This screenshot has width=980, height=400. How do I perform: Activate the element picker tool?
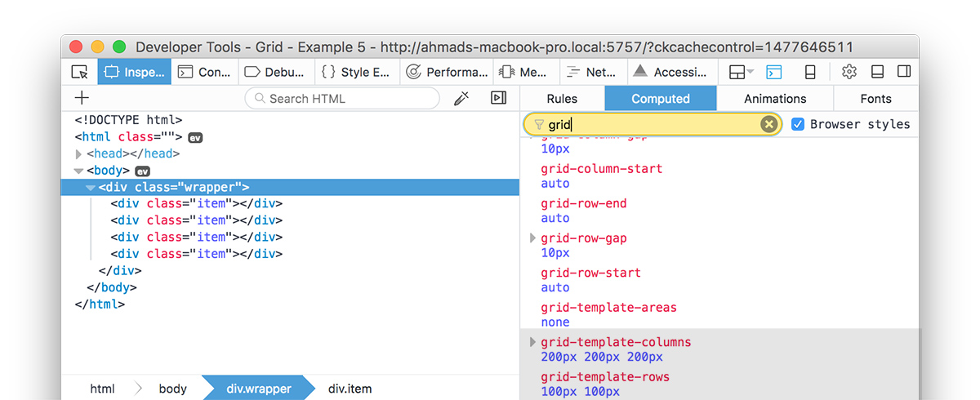tap(79, 72)
